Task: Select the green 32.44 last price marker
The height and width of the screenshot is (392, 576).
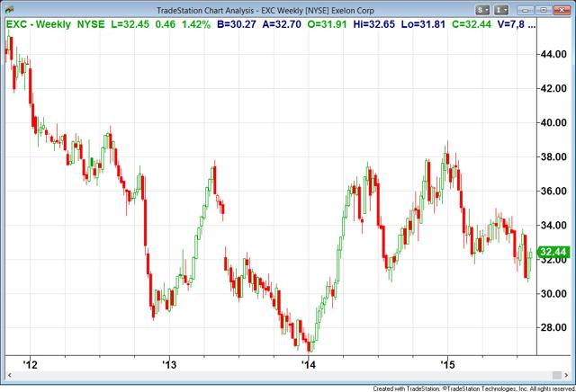Action: tap(553, 252)
